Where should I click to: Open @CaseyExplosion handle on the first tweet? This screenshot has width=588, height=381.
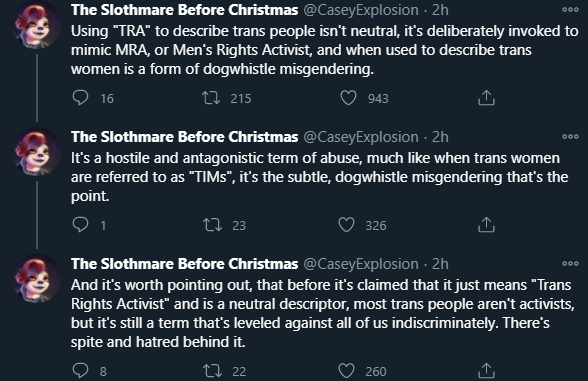pyautogui.click(x=361, y=10)
